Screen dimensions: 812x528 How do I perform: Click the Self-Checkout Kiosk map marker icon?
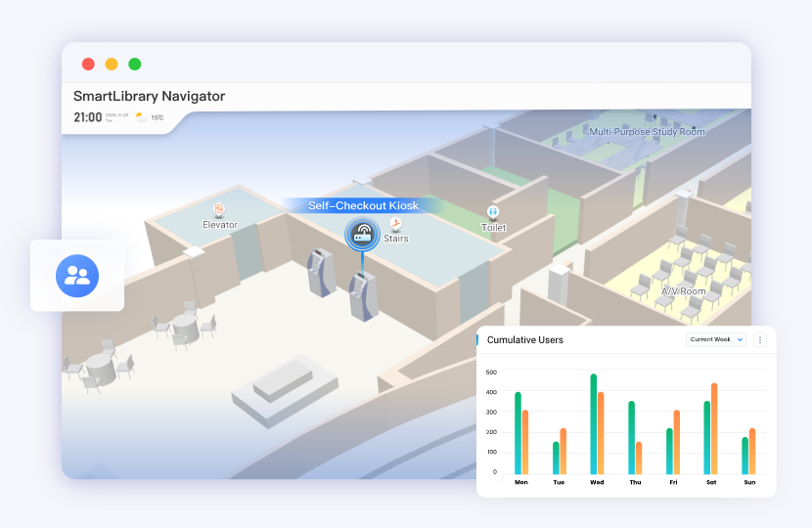pyautogui.click(x=363, y=233)
